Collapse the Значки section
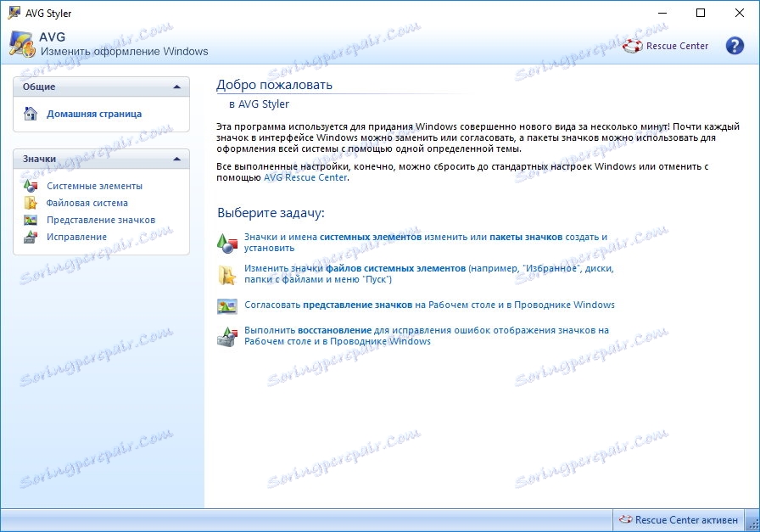Viewport: 760px width, 532px height. point(176,159)
